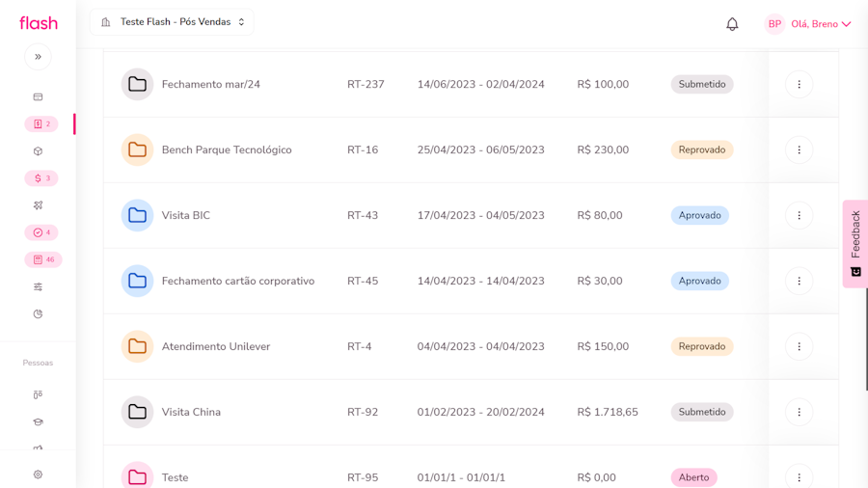The height and width of the screenshot is (488, 868).
Task: Click the cube icon in sidebar
Action: [x=38, y=151]
